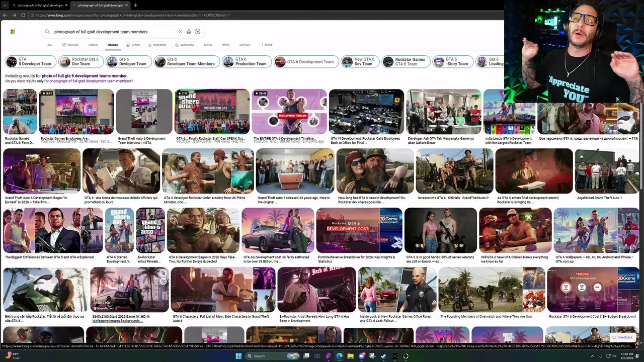Open the Microsoft logo home link
Image resolution: width=644 pixels, height=362 pixels.
point(13,32)
